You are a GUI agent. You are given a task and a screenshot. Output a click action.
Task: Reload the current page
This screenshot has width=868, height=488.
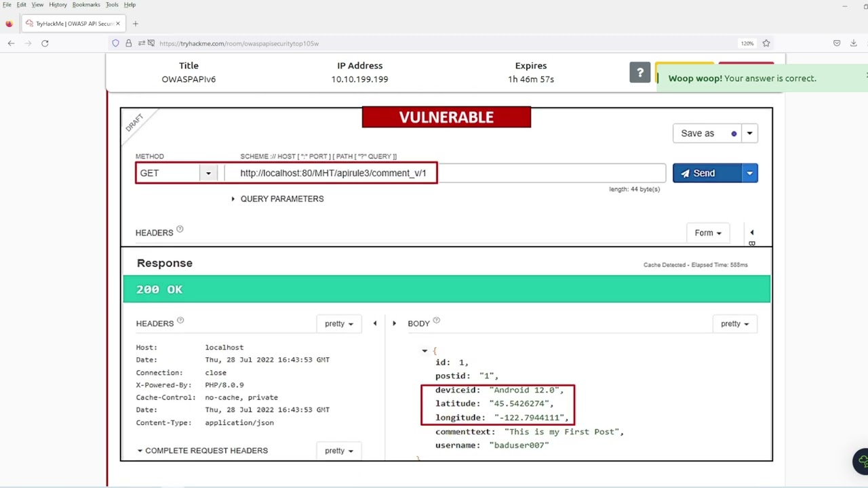tap(45, 43)
